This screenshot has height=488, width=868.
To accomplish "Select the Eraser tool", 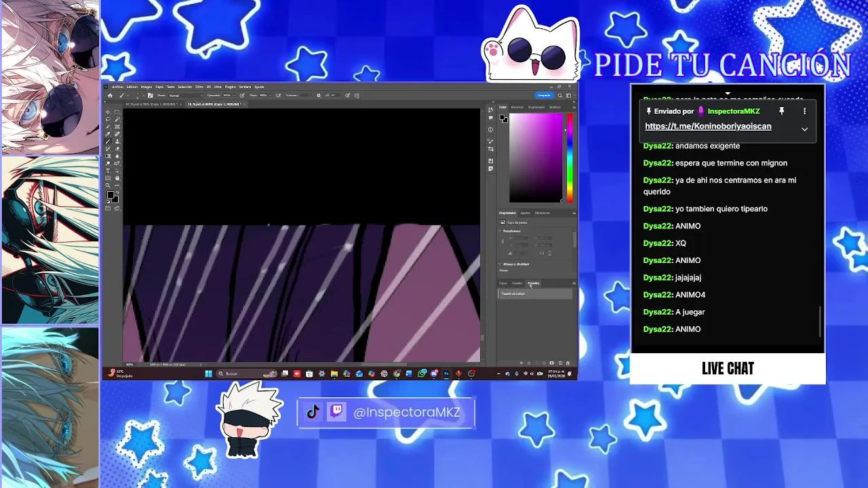I will (x=117, y=148).
